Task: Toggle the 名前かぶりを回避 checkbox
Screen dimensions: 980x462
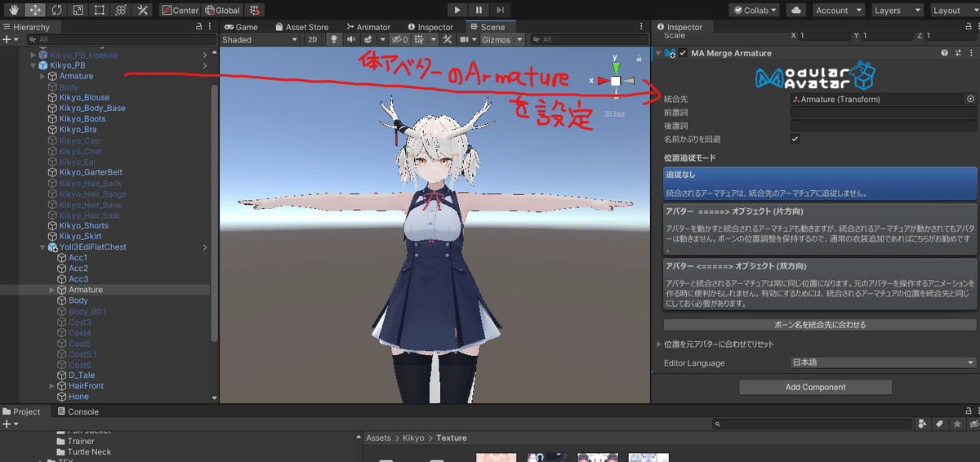Action: pyautogui.click(x=795, y=139)
